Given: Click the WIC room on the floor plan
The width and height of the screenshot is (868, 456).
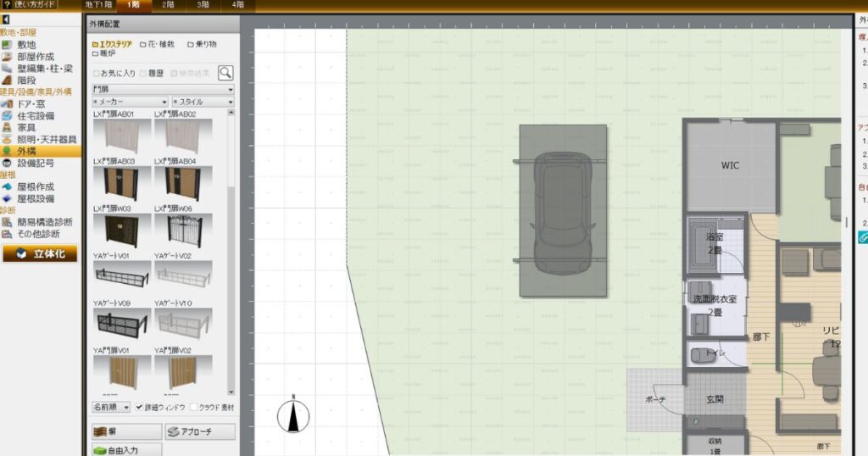Looking at the screenshot, I should (730, 165).
